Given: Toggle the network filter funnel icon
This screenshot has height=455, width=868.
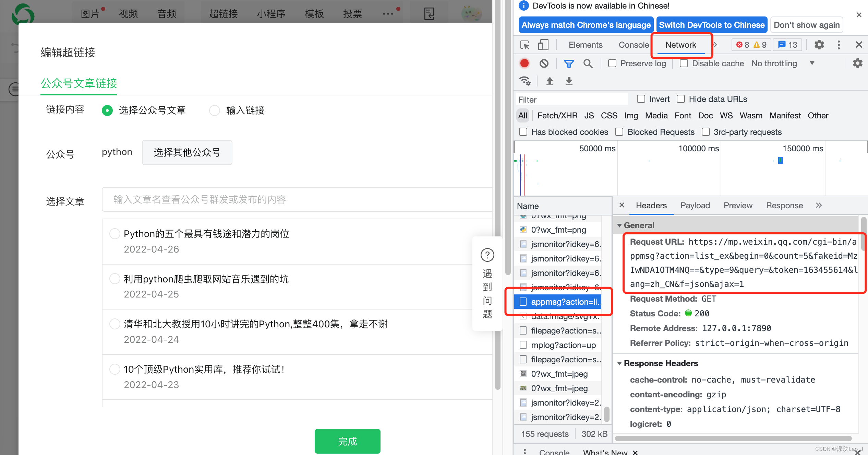Looking at the screenshot, I should point(569,63).
